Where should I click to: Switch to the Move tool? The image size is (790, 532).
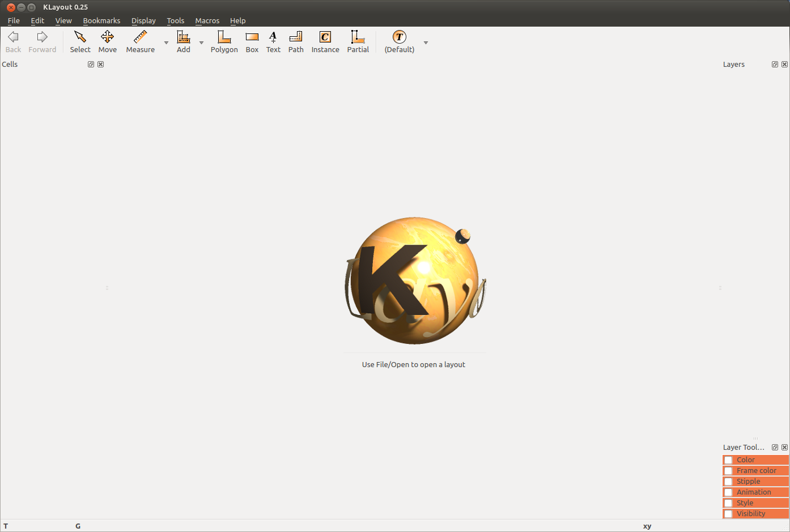107,42
